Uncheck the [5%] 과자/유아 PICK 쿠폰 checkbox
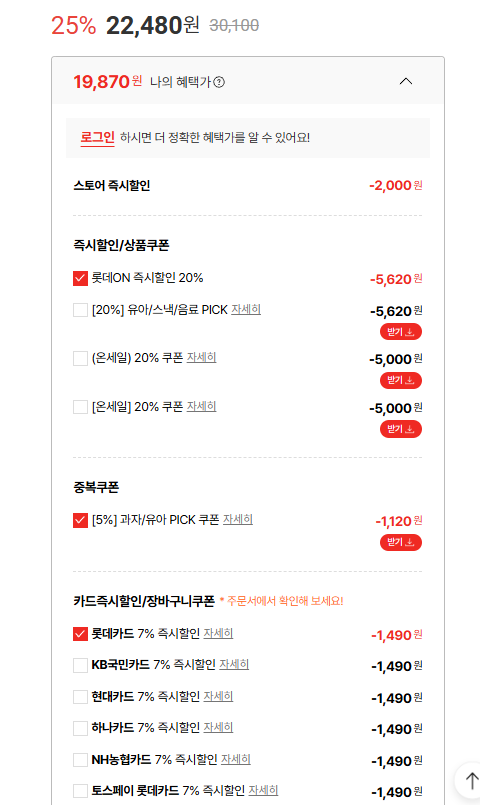The image size is (480, 805). 81,520
